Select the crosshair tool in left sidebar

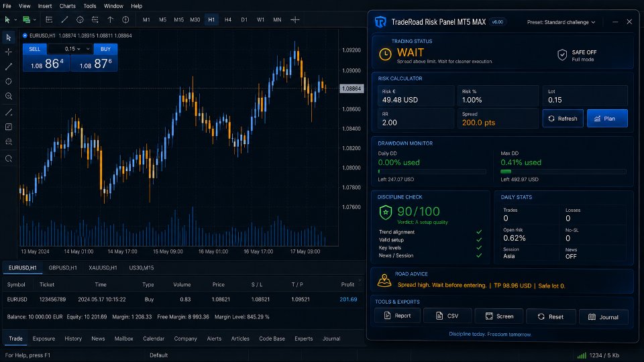pos(8,52)
